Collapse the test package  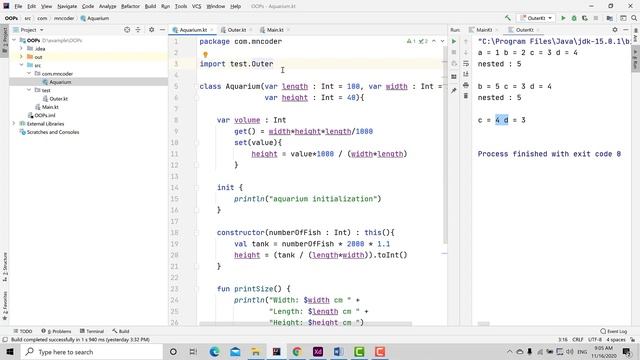(29, 90)
